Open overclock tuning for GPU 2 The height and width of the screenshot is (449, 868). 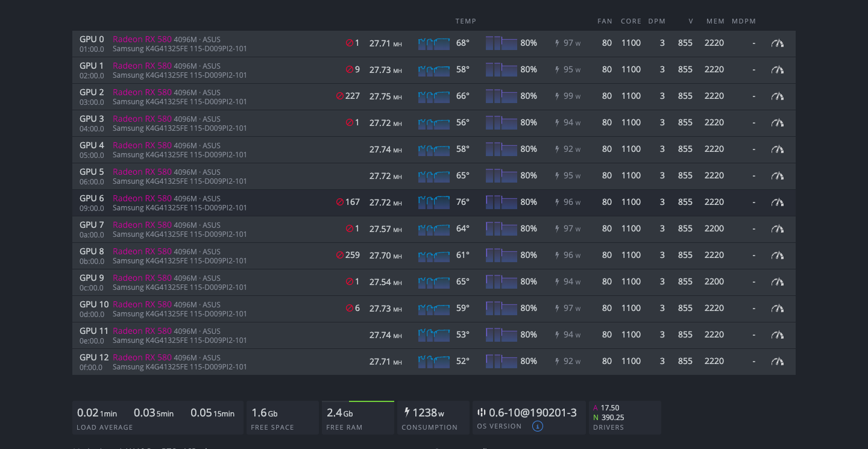tap(778, 96)
